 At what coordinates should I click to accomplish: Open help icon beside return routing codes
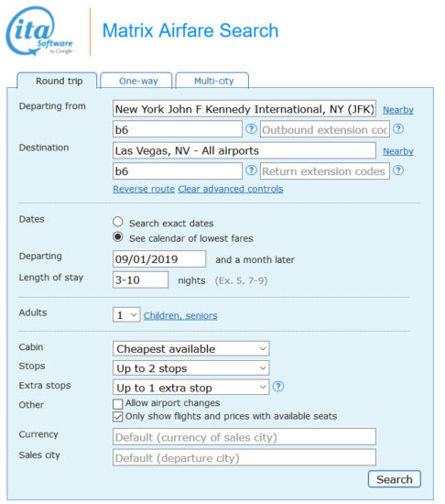[x=251, y=170]
